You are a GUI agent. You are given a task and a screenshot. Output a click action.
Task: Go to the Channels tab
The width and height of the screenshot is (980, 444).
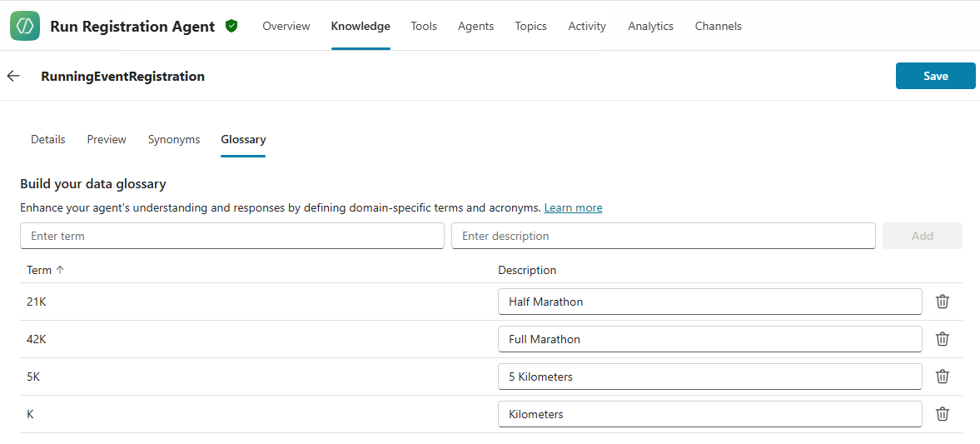(x=718, y=26)
